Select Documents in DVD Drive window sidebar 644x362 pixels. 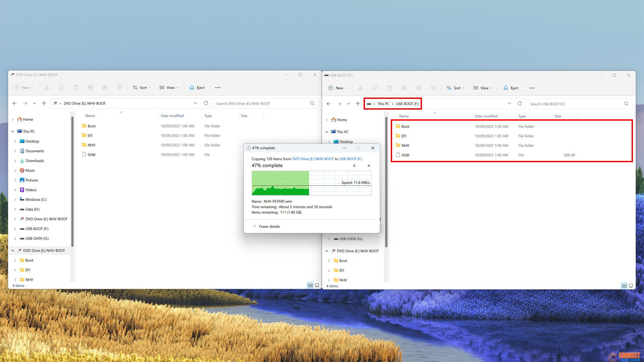click(35, 151)
